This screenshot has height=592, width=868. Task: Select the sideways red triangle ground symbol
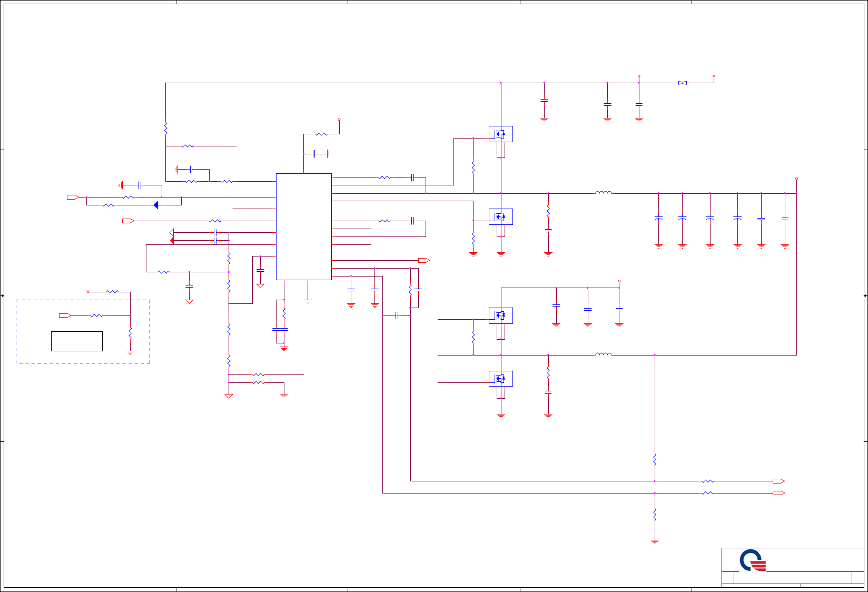click(171, 233)
